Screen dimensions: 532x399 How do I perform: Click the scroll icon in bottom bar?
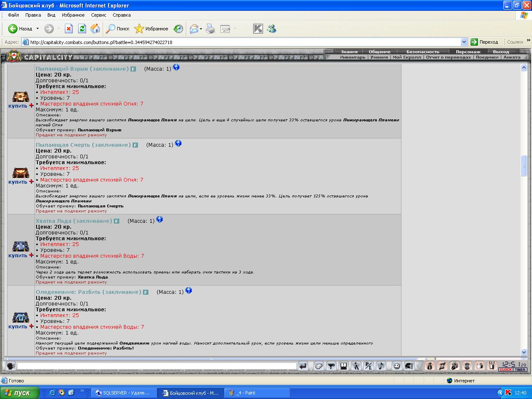(x=442, y=366)
